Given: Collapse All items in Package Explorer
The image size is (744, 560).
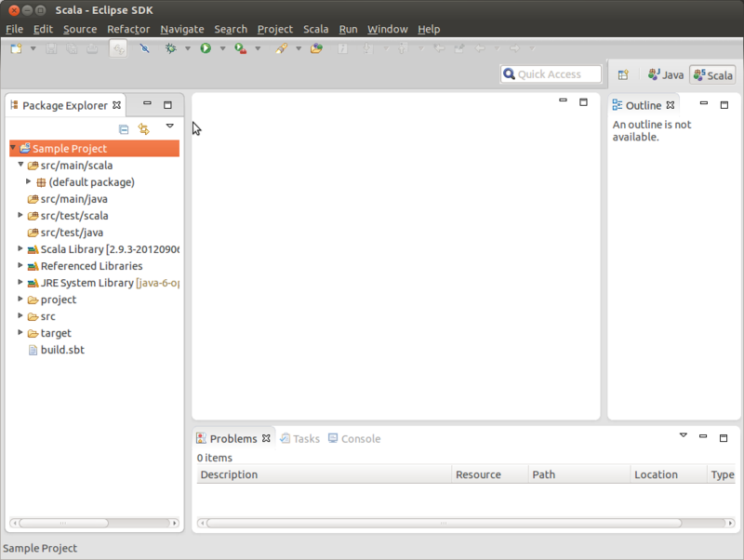Looking at the screenshot, I should 124,128.
